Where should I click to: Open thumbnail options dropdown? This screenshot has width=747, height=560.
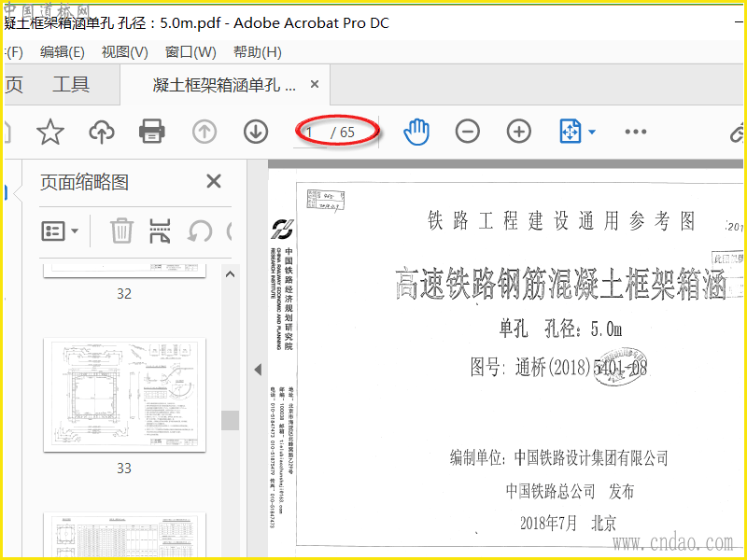tap(60, 231)
